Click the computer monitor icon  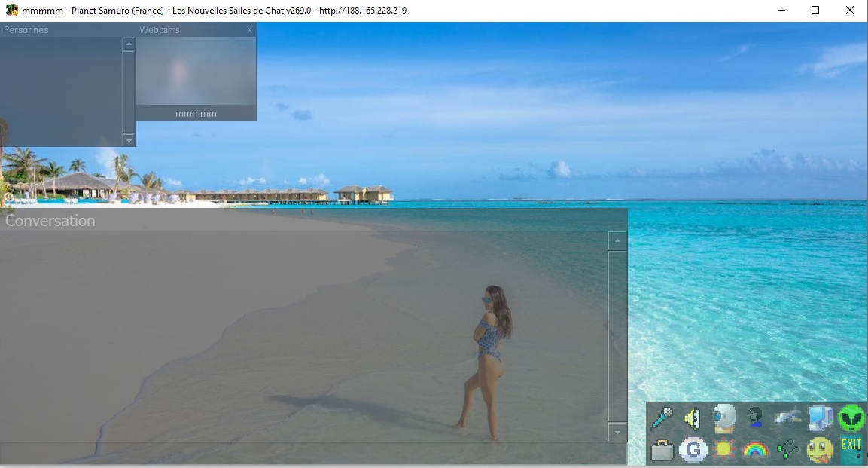[819, 418]
